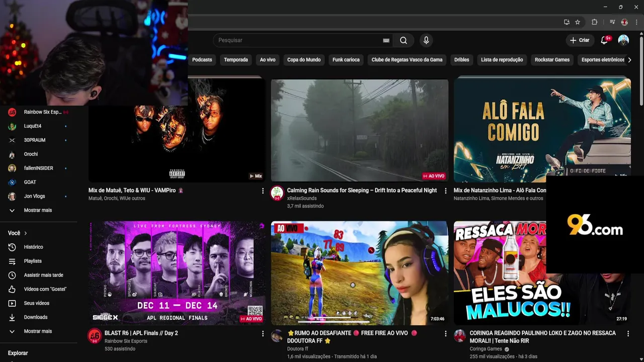Viewport: 644px width, 362px height.
Task: Open Free Fire ao vivo video thumbnail
Action: [360, 273]
